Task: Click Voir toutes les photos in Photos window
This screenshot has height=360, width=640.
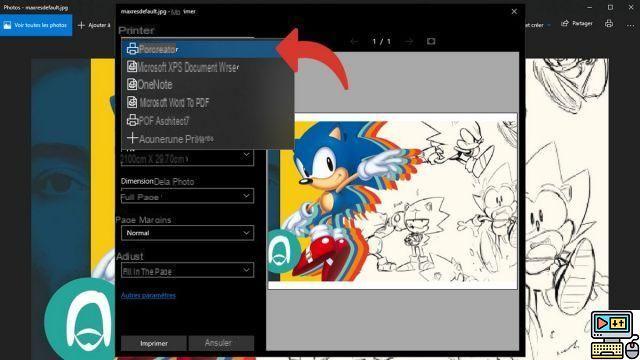Action: (36, 25)
